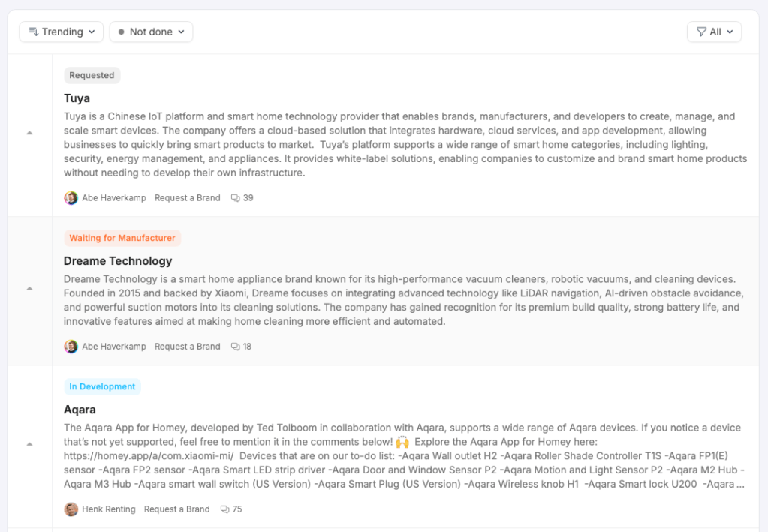Click Request a Brand under Aqara
This screenshot has width=768, height=532.
pos(176,509)
